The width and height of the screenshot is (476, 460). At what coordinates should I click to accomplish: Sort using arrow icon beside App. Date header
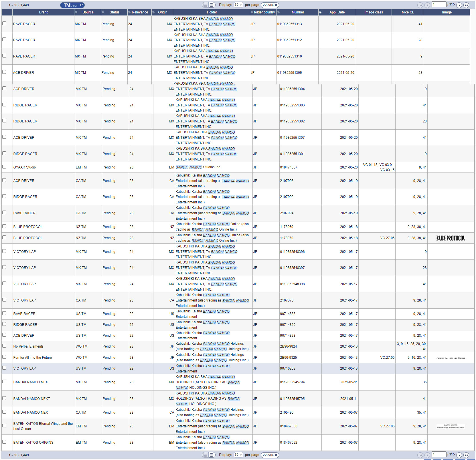coord(320,12)
